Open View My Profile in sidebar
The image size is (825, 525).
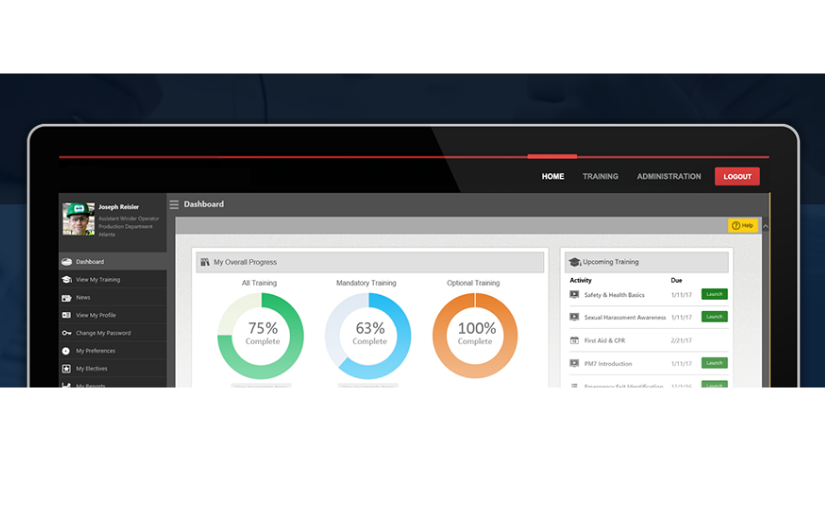coord(113,315)
